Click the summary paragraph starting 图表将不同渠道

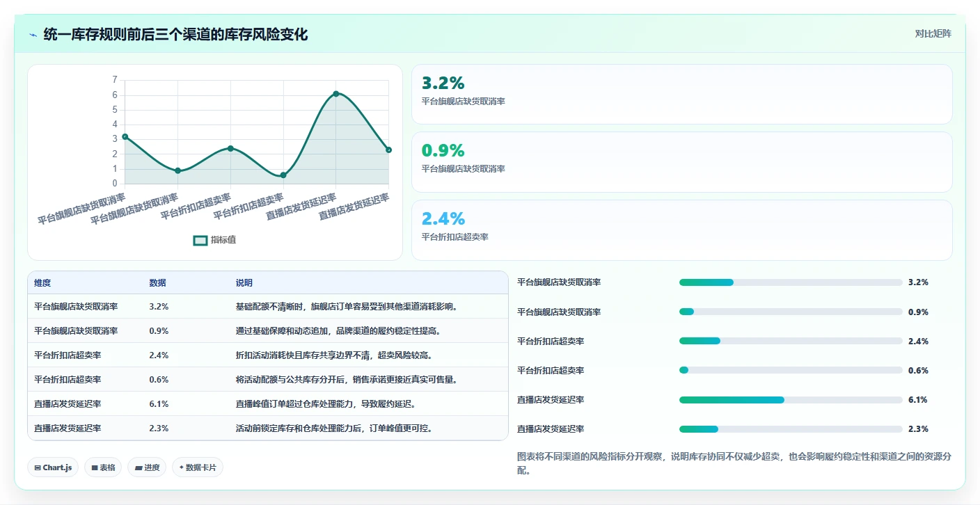(734, 464)
